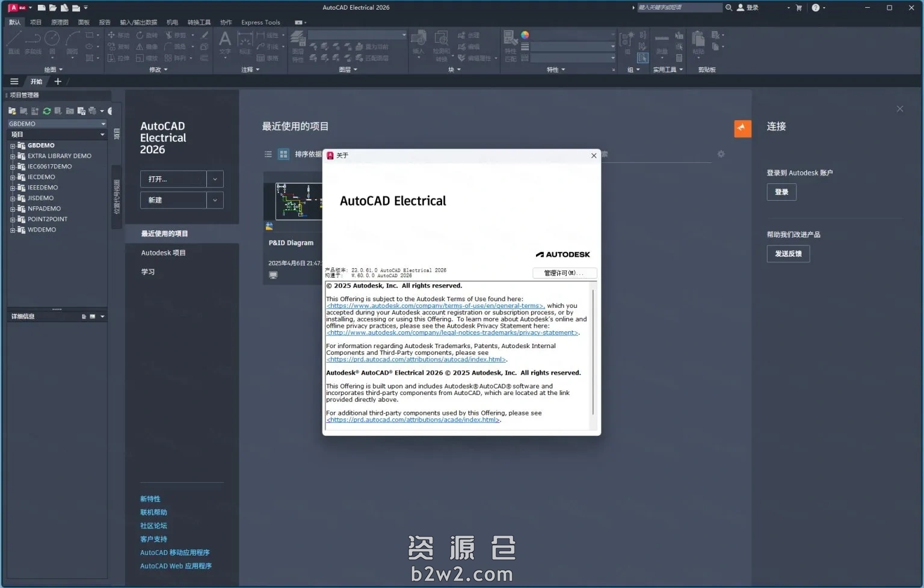Open the autodesk.com general-terms link
924x588 pixels.
435,306
